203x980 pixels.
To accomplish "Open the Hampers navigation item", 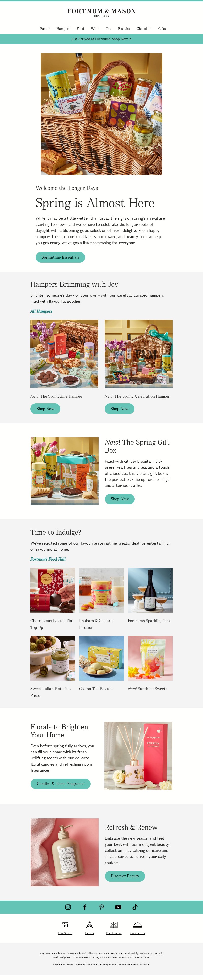I will coord(63,28).
